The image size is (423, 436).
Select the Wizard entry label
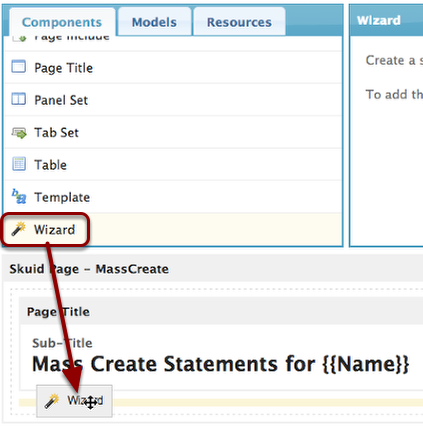(54, 230)
